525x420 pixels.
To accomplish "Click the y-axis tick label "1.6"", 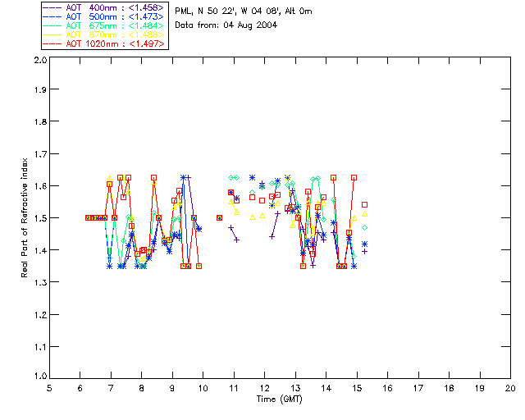I will coord(40,186).
